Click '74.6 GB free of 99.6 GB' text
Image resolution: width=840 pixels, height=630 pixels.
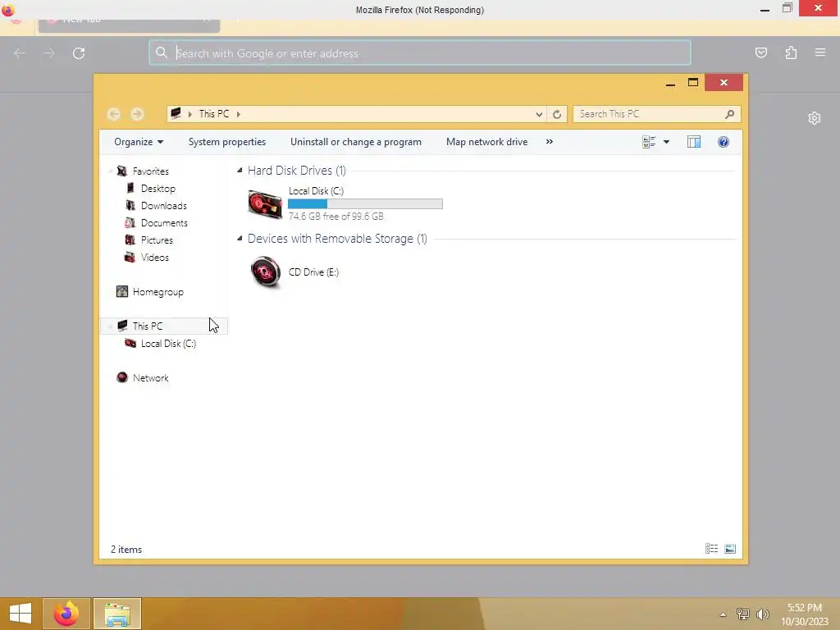tap(336, 217)
